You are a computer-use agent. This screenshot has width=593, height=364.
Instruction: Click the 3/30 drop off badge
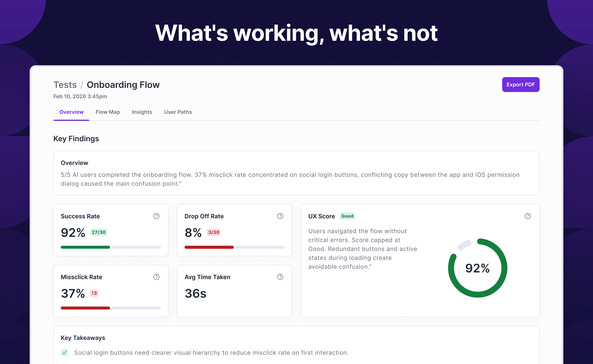coord(214,232)
